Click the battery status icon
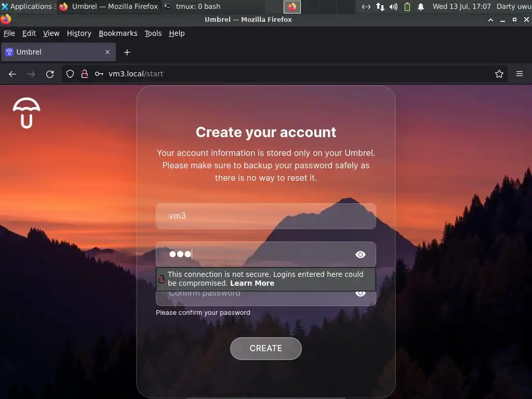532x399 pixels. click(x=407, y=6)
